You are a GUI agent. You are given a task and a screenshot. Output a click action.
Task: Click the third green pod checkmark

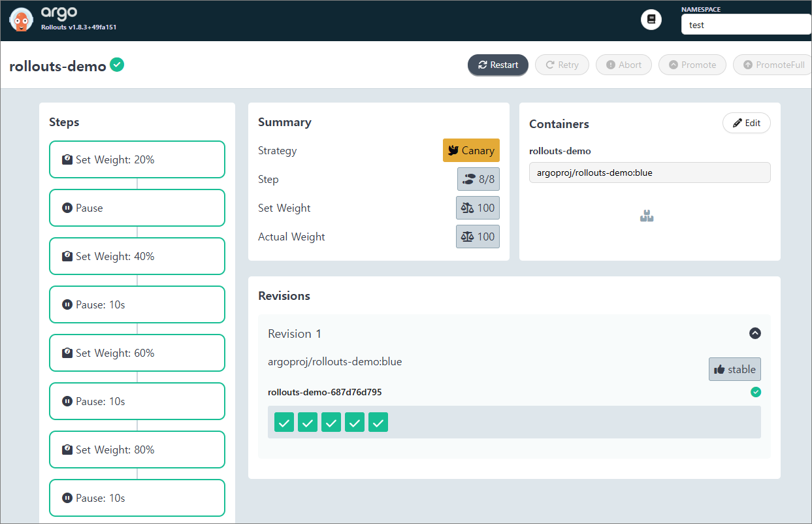coord(331,423)
